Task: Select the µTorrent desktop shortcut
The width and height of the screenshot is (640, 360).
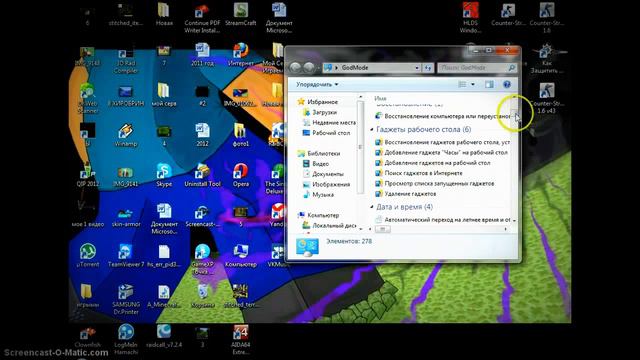Action: tap(87, 256)
